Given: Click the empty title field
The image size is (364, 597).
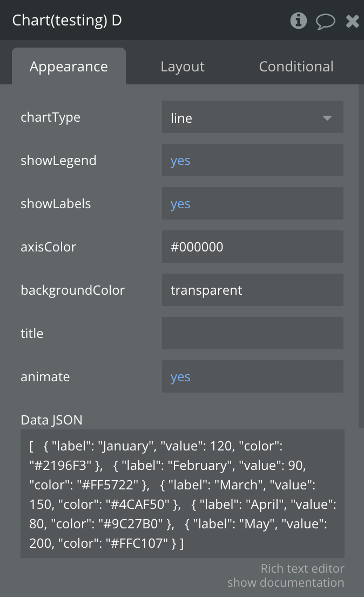Looking at the screenshot, I should tap(252, 334).
